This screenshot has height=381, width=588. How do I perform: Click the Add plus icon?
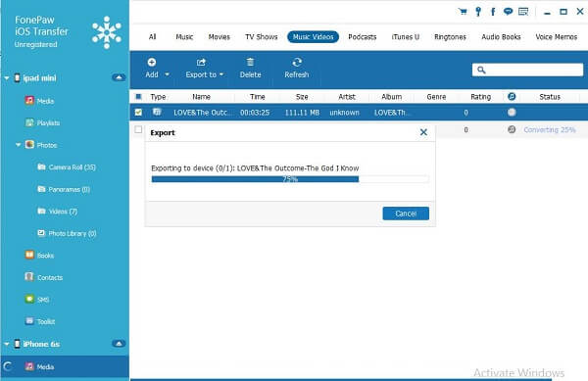point(152,62)
